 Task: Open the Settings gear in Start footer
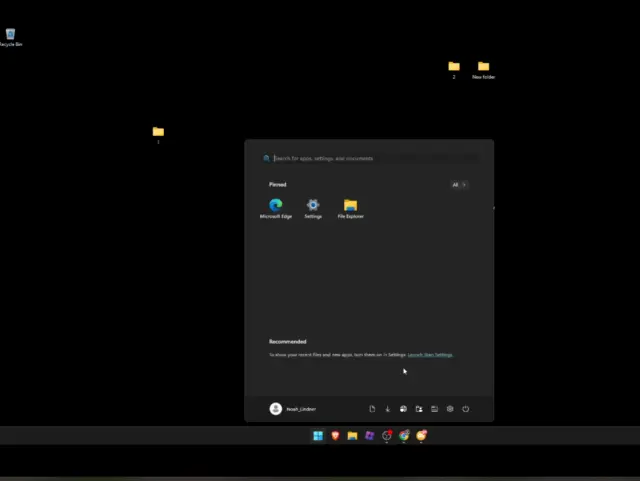[x=450, y=409]
